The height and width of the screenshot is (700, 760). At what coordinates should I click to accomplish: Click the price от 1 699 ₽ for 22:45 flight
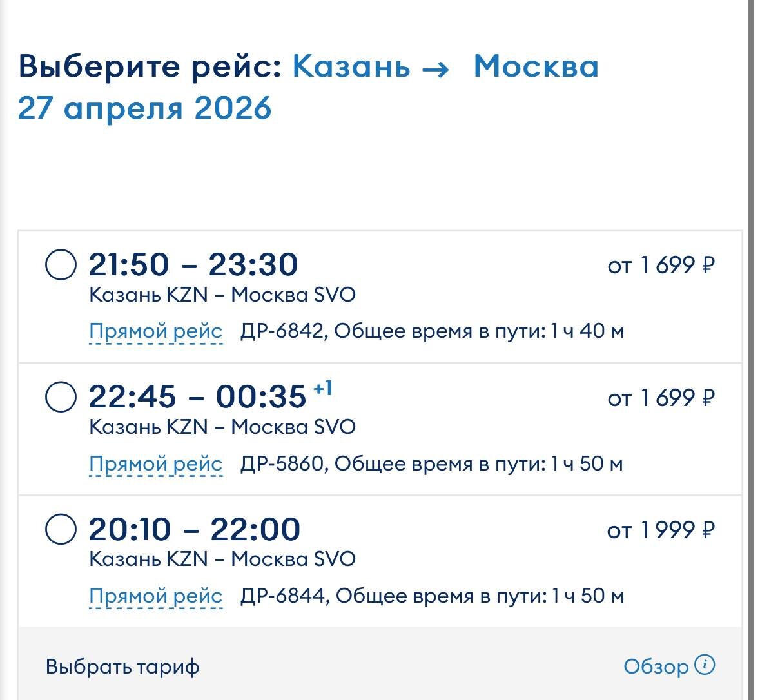click(x=661, y=398)
